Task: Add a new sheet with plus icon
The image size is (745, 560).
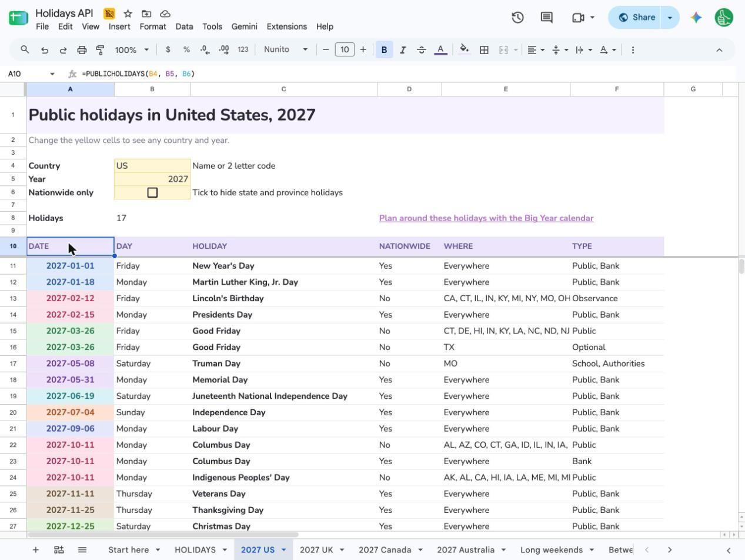Action: click(35, 549)
